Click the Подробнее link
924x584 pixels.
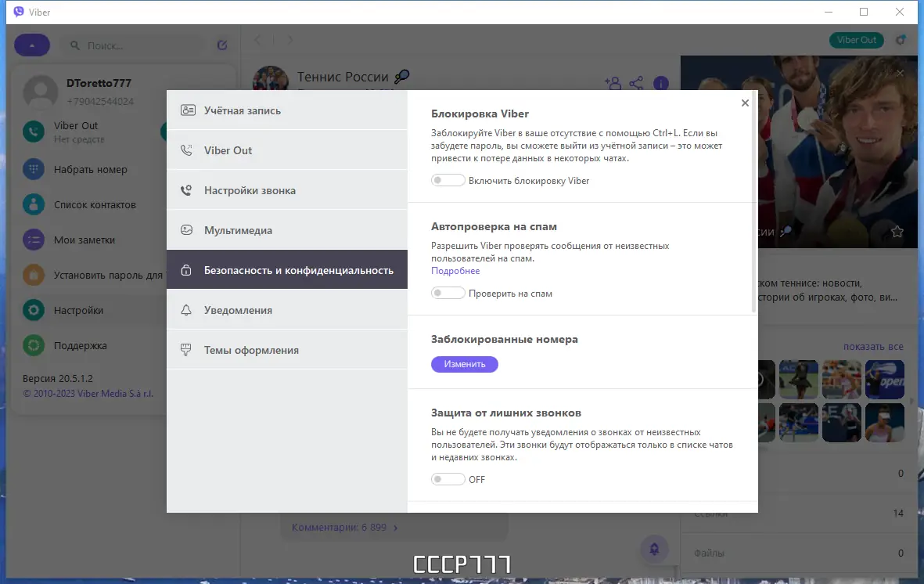click(455, 271)
